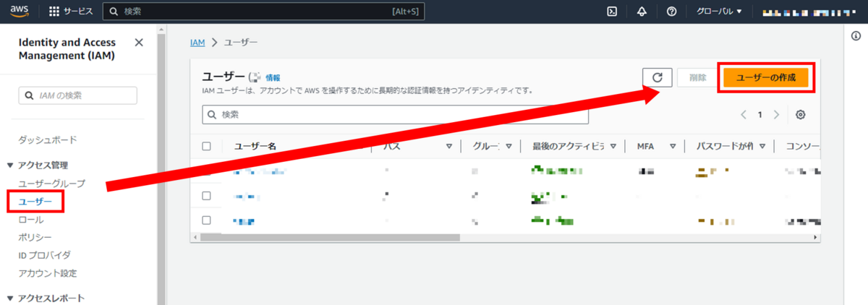Select all users checkbox in header
868x305 pixels.
point(206,146)
